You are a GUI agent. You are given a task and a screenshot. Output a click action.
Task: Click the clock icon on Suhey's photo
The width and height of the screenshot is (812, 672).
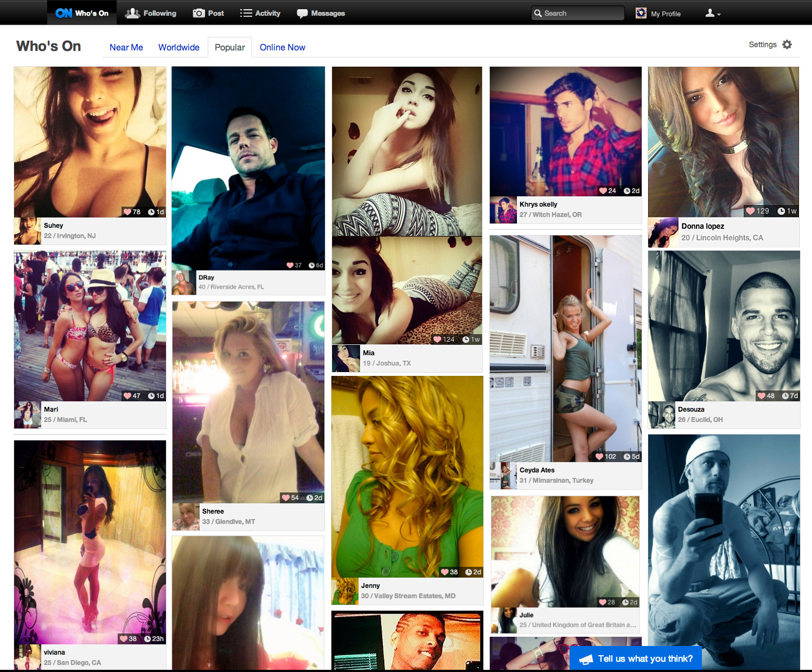click(151, 212)
